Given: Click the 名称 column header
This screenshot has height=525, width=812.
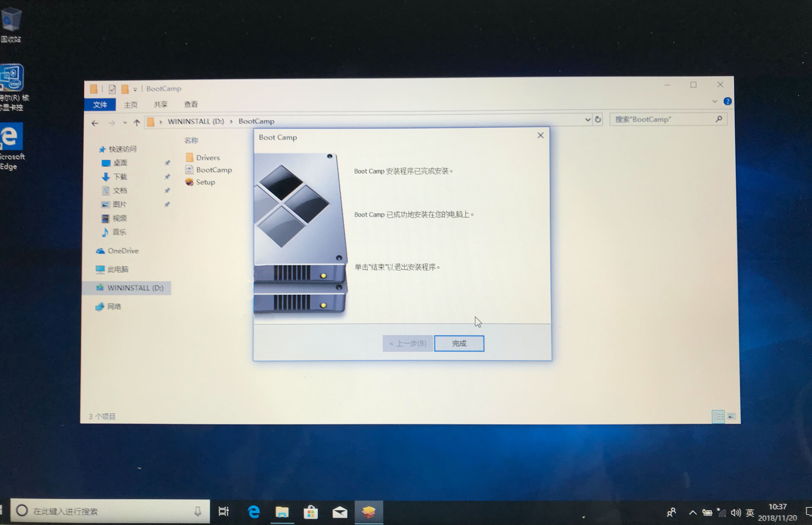Looking at the screenshot, I should click(191, 140).
